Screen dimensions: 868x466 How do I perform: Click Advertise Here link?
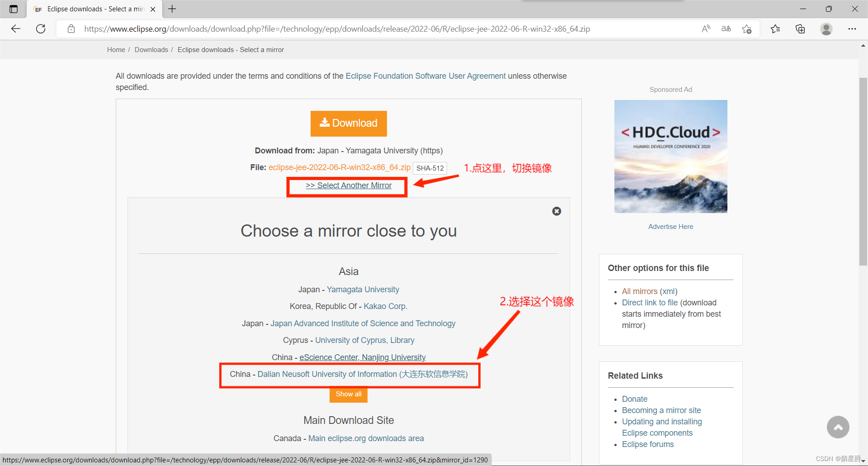pos(671,227)
